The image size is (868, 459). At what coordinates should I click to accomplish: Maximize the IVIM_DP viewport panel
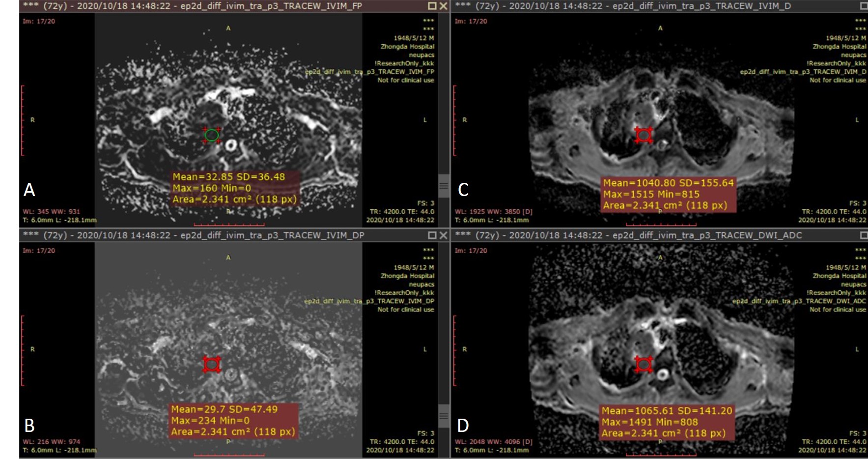(432, 235)
